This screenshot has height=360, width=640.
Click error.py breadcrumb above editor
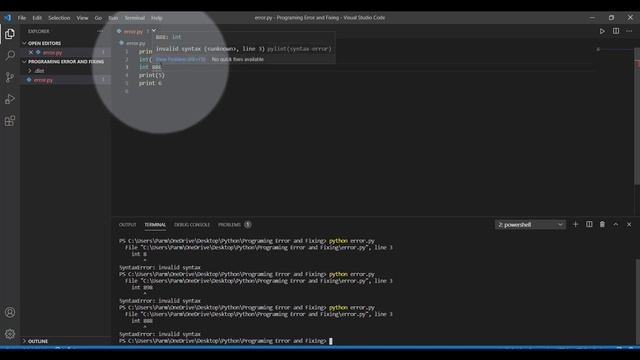(136, 43)
